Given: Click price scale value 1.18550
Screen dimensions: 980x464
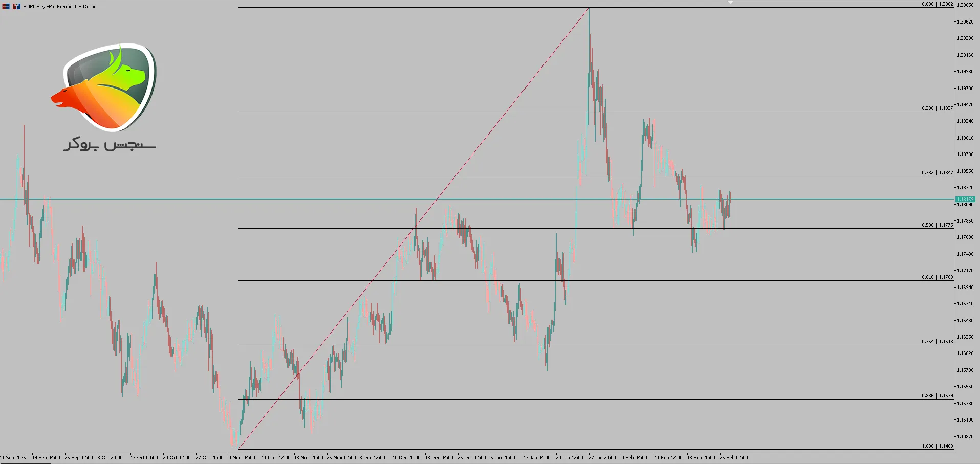Looking at the screenshot, I should (965, 171).
